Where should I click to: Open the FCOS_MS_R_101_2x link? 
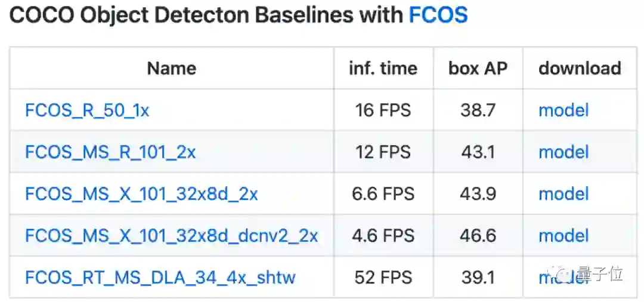[x=110, y=152]
